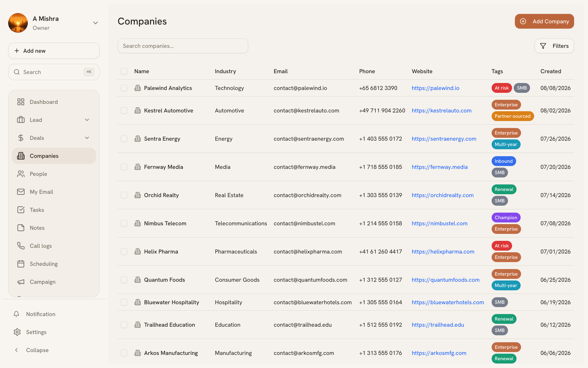Open the palewind.io website link

coord(435,88)
